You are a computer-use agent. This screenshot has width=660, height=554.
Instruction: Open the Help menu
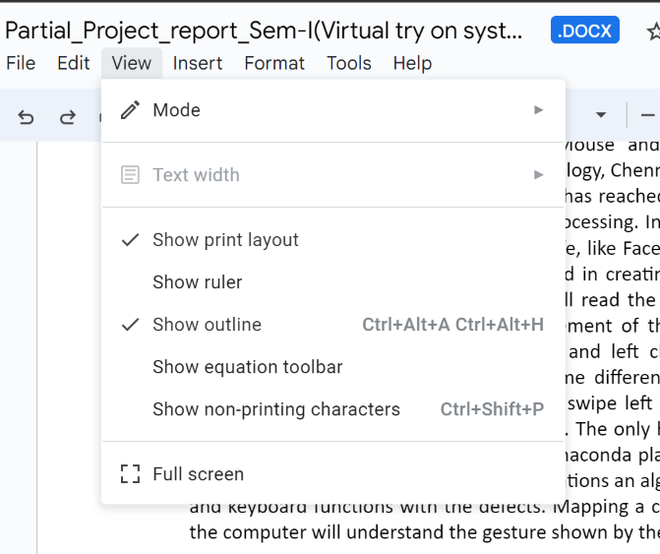pyautogui.click(x=412, y=64)
